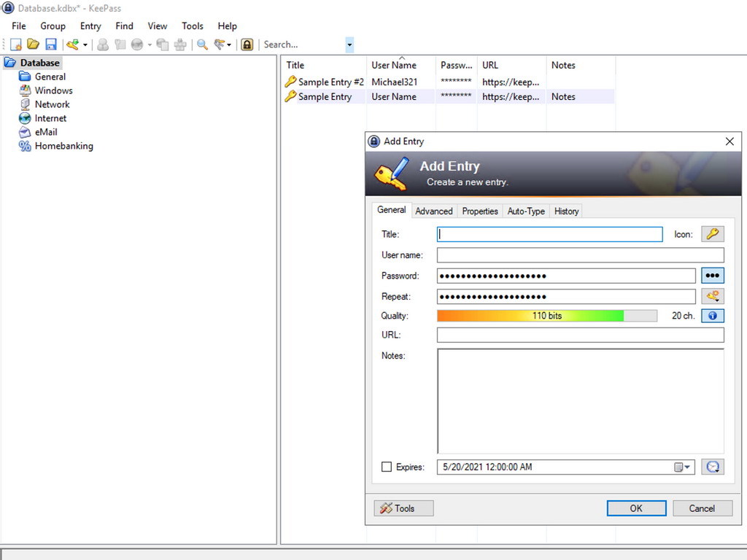Choose entry icon via key Icon button
This screenshot has height=560, width=747.
(713, 234)
